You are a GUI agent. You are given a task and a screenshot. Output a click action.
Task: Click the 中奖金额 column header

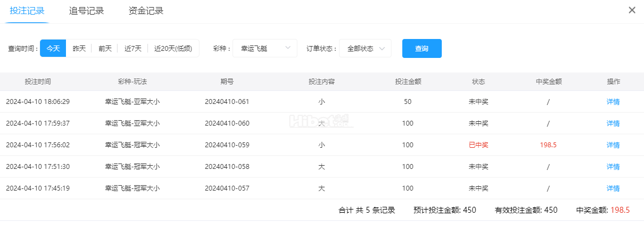[x=549, y=82]
